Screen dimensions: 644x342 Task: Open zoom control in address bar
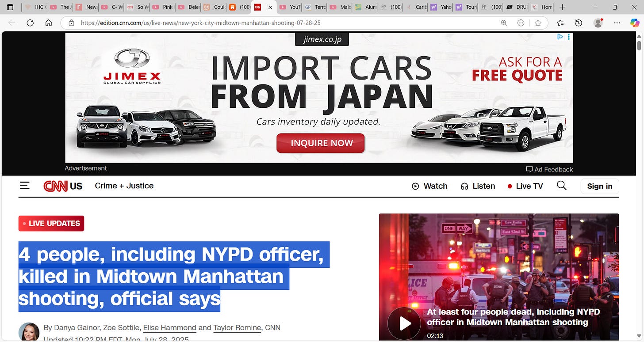pyautogui.click(x=504, y=23)
